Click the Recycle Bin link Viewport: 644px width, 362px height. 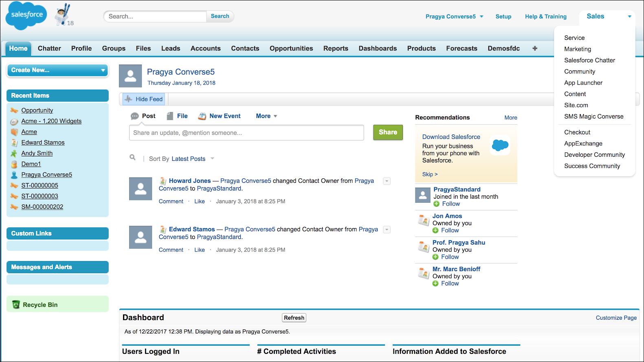click(40, 305)
